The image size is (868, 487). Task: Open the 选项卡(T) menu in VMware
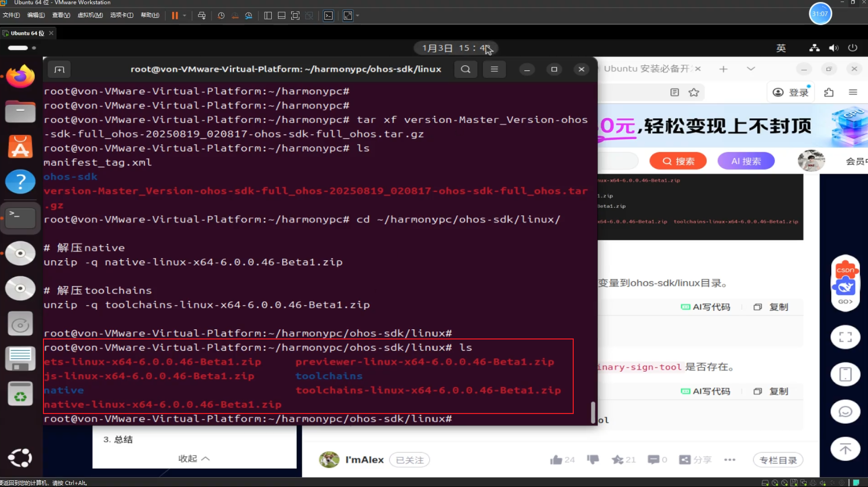pyautogui.click(x=122, y=15)
